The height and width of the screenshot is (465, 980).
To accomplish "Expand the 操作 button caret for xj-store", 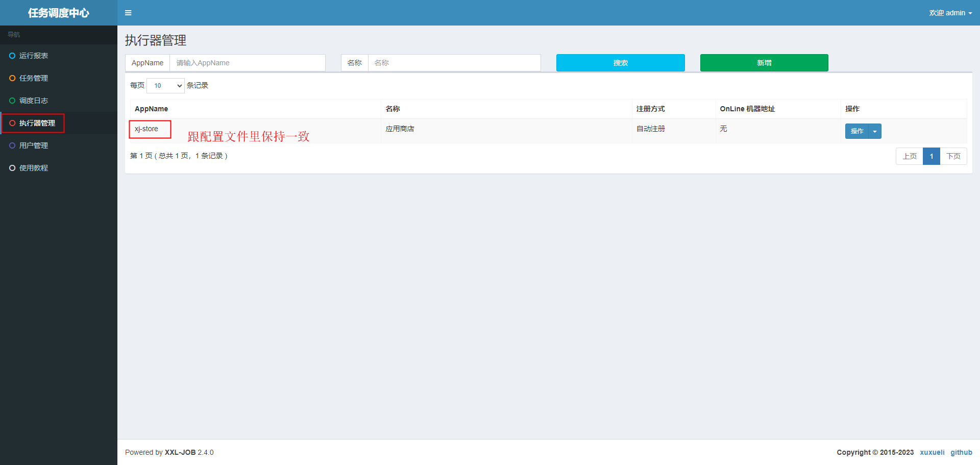I will 875,131.
